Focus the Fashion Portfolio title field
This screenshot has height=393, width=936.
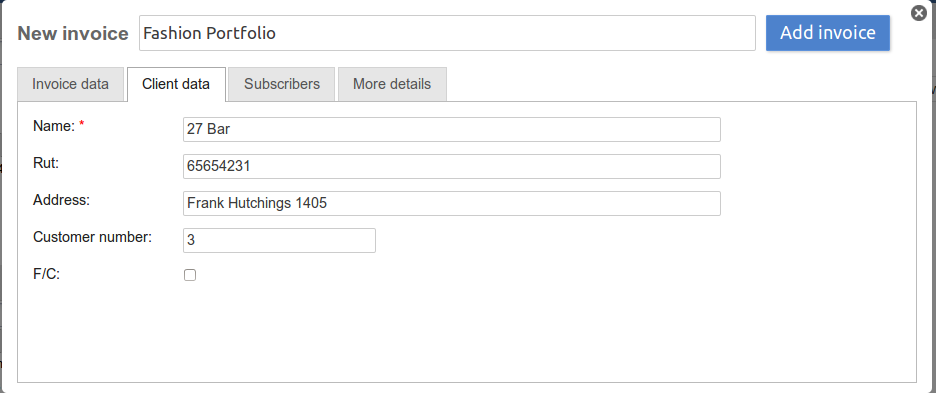448,33
